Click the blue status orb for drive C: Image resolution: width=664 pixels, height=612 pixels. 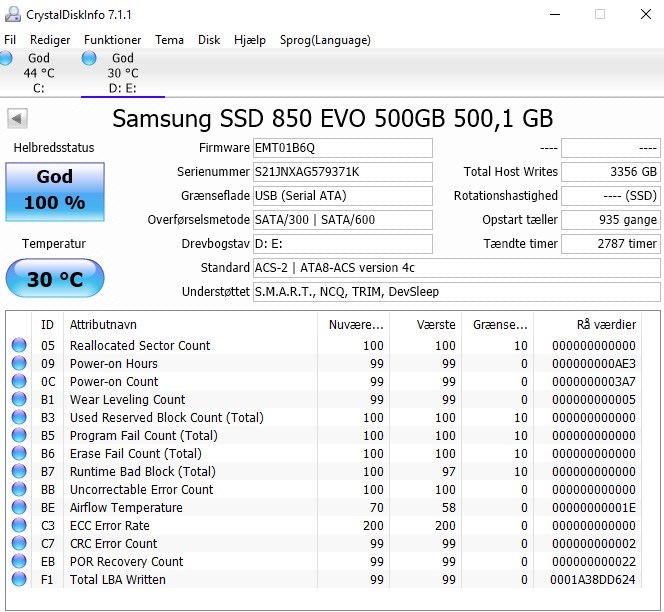pos(5,58)
